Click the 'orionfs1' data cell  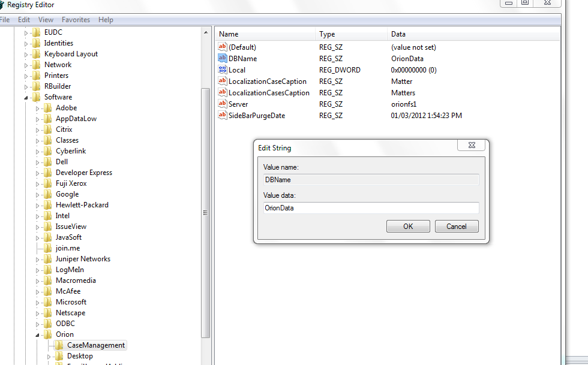(404, 104)
